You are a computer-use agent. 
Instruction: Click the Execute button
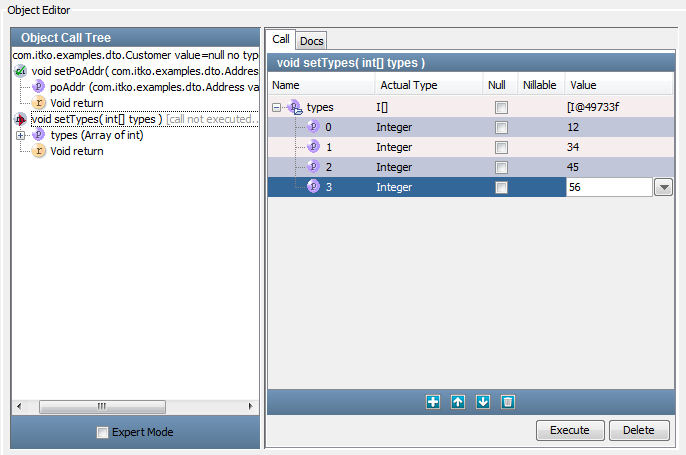[x=570, y=430]
